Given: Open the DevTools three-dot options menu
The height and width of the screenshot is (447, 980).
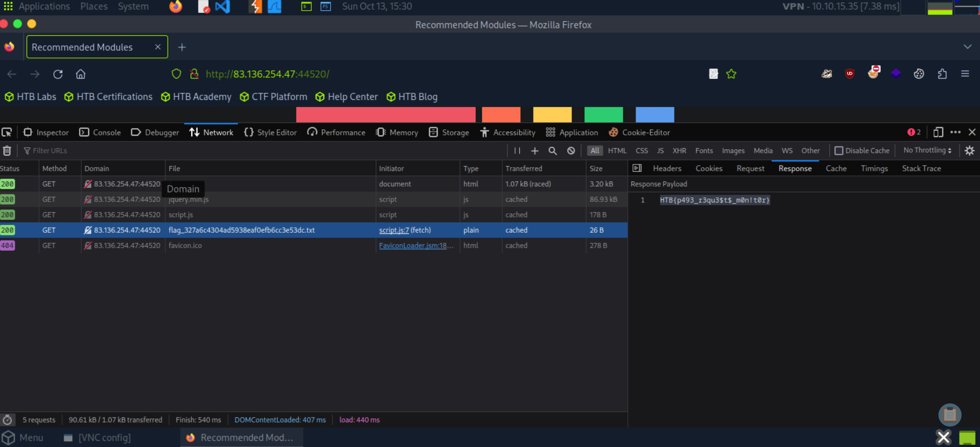Looking at the screenshot, I should pos(955,132).
